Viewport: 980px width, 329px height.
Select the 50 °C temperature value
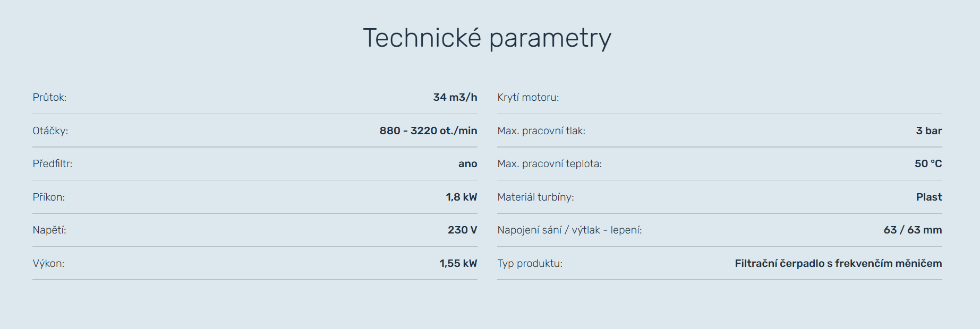tap(928, 164)
